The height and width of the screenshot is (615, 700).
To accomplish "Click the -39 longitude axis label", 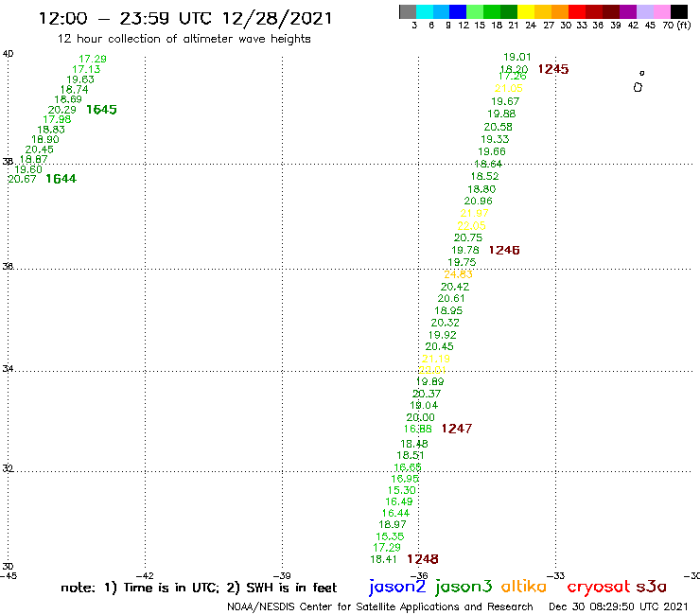I will [x=282, y=576].
